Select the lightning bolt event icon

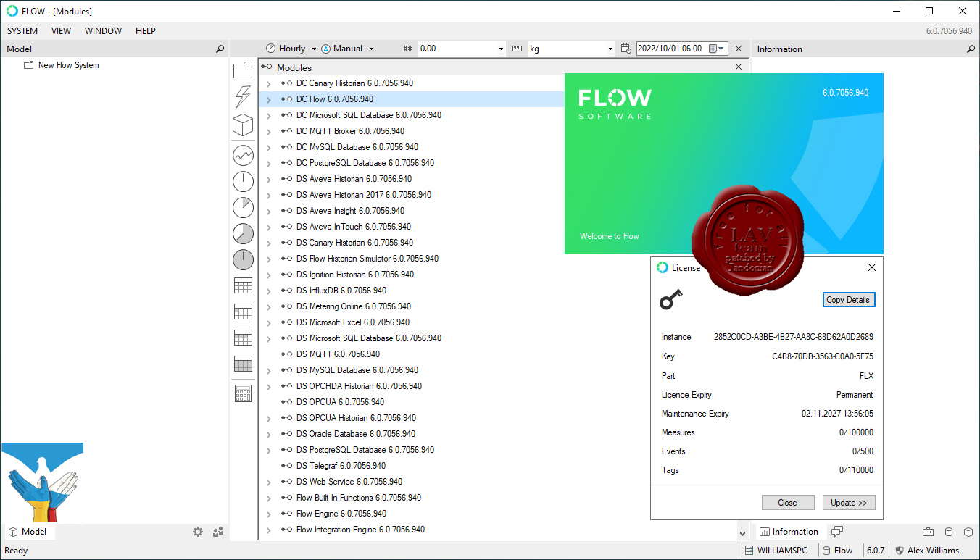tap(243, 97)
